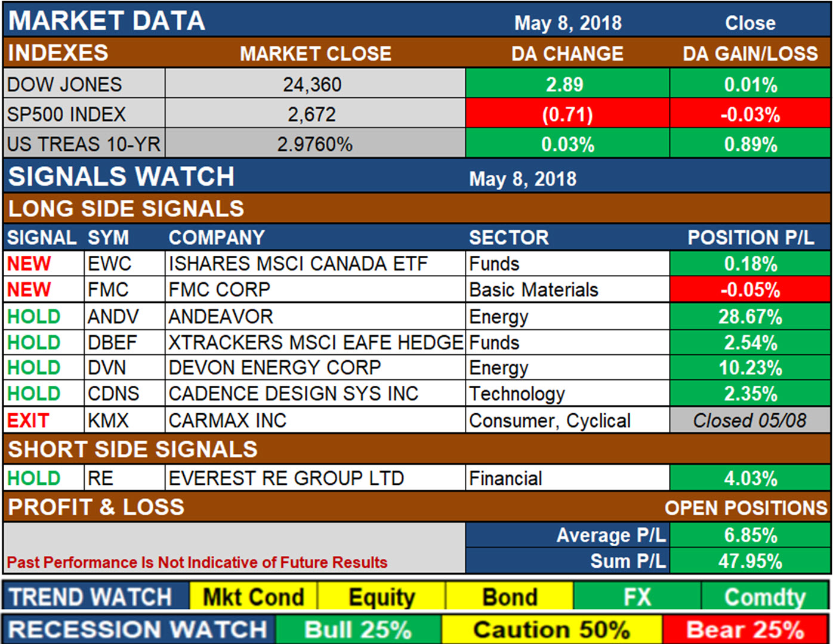Select the Sum P/L value 47.95%

tap(750, 561)
